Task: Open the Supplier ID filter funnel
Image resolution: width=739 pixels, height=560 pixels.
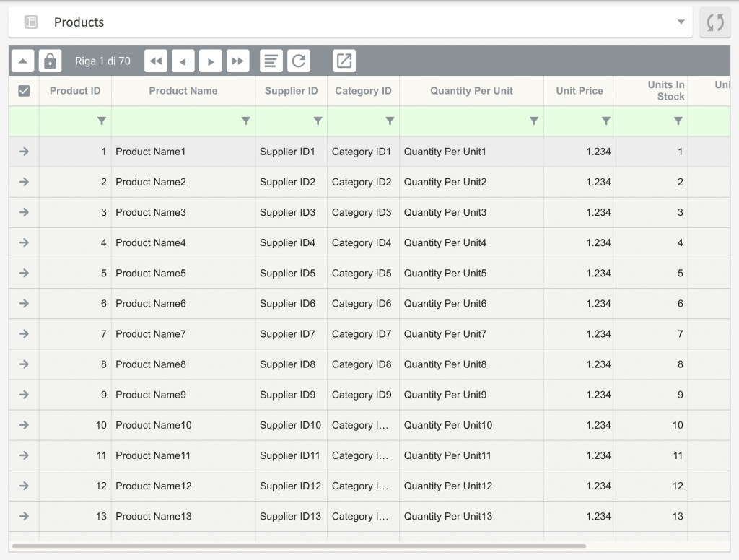Action: pyautogui.click(x=318, y=121)
